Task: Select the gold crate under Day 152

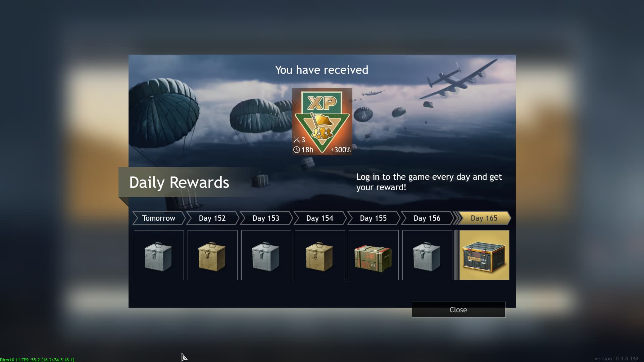Action: point(212,255)
